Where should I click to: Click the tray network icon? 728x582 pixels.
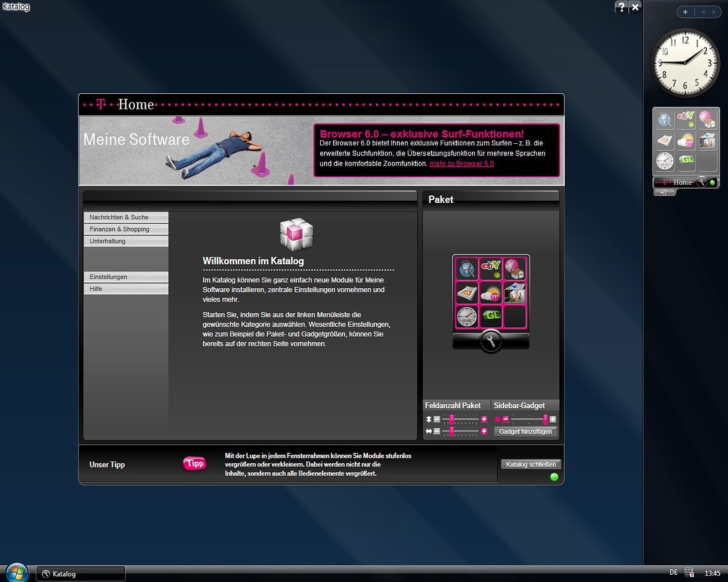(x=689, y=573)
